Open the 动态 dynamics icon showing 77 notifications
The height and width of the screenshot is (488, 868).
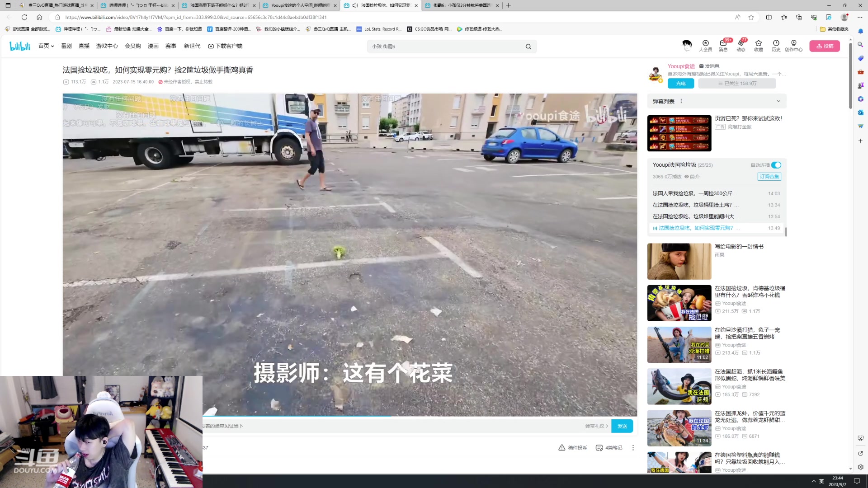click(741, 46)
